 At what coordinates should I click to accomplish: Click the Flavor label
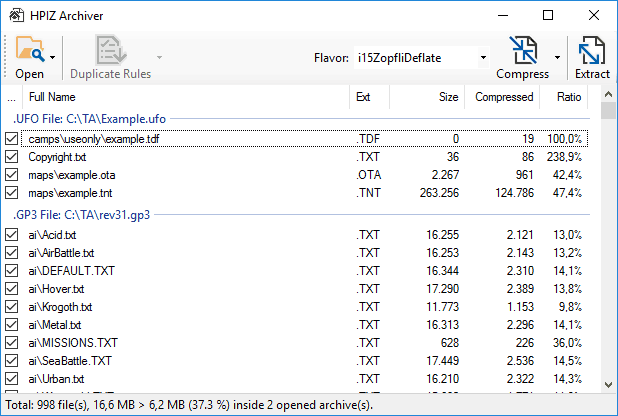(331, 58)
